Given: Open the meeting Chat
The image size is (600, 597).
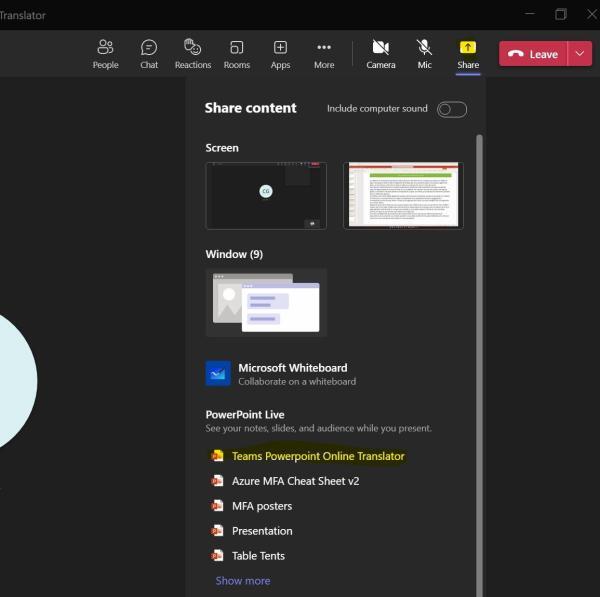Looking at the screenshot, I should point(149,54).
